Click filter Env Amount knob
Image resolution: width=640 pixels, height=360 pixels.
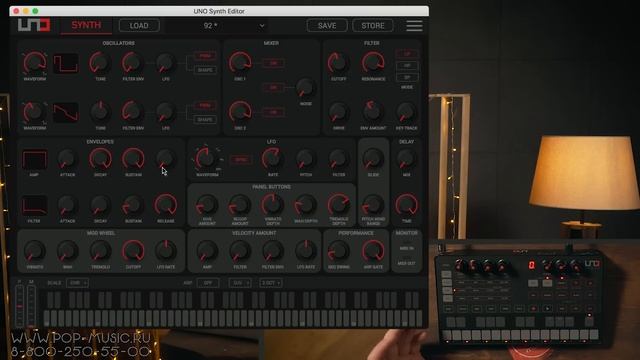[373, 112]
